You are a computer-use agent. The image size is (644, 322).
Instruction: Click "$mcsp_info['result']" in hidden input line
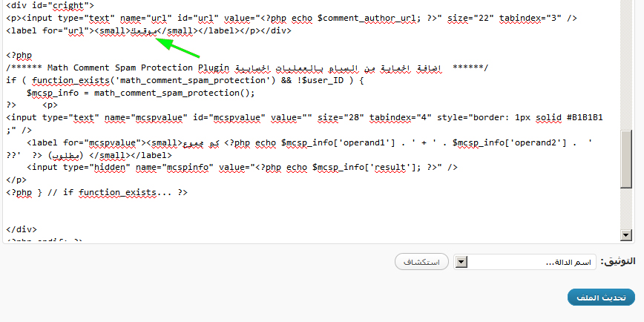pyautogui.click(x=367, y=167)
